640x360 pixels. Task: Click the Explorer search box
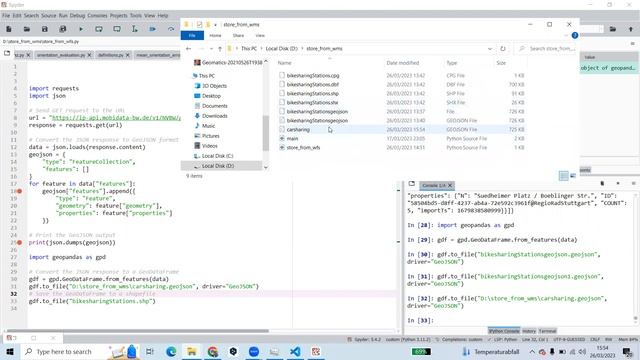pos(547,49)
